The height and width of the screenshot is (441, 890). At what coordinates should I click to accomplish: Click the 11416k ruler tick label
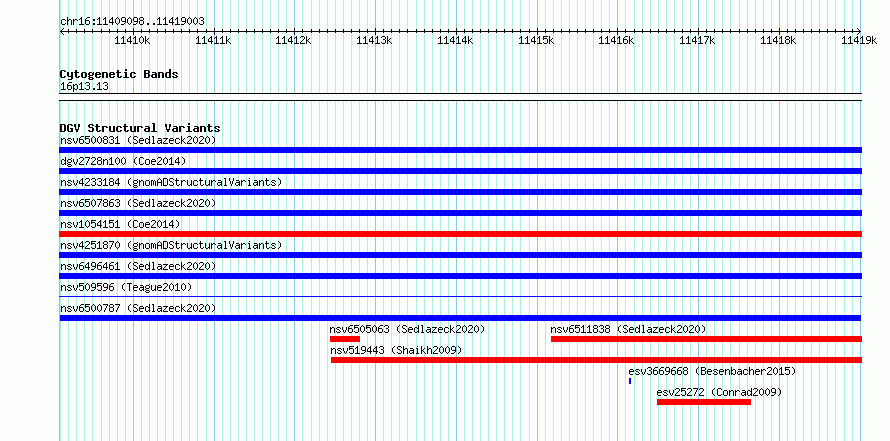coord(616,40)
